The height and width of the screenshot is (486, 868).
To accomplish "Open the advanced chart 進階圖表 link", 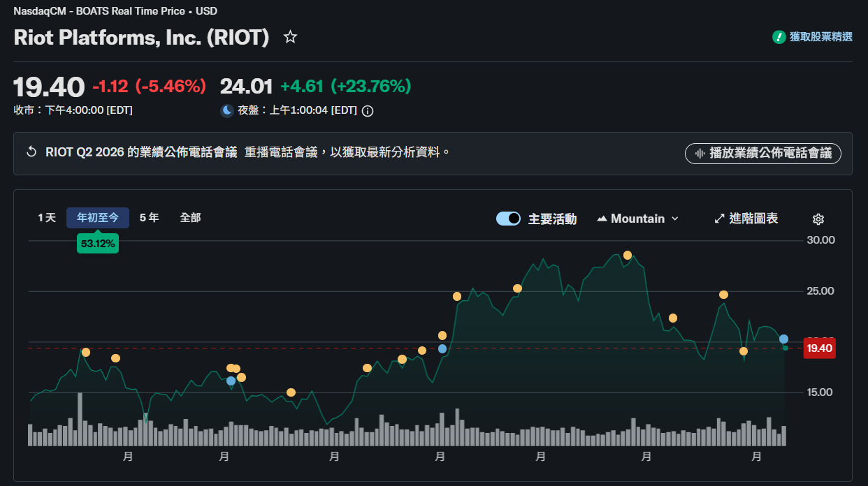I will click(x=746, y=219).
